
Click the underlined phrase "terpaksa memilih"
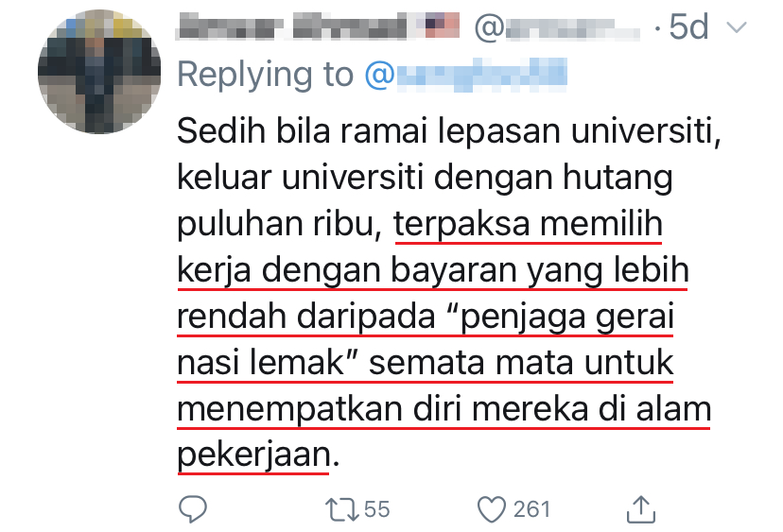[x=529, y=226]
